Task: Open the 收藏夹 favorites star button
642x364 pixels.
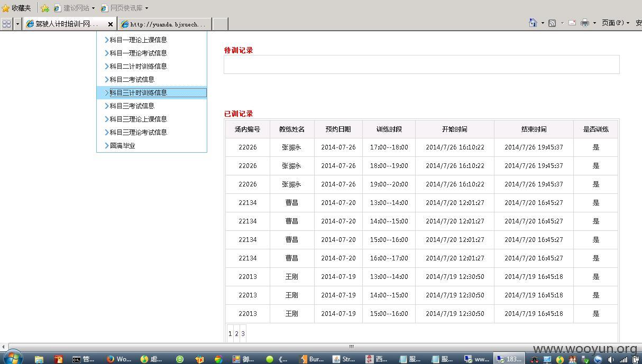Action: point(16,8)
